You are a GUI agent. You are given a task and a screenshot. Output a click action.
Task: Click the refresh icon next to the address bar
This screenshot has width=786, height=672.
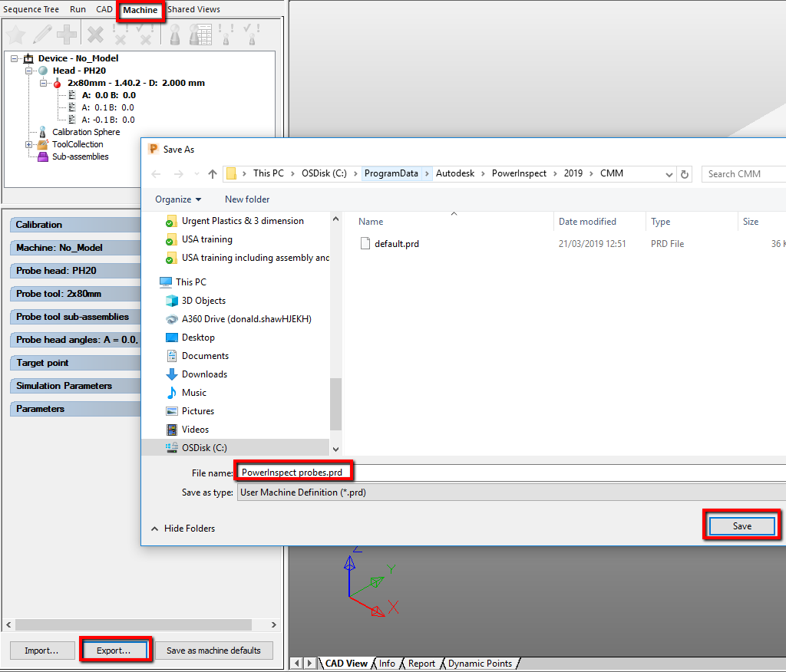684,174
